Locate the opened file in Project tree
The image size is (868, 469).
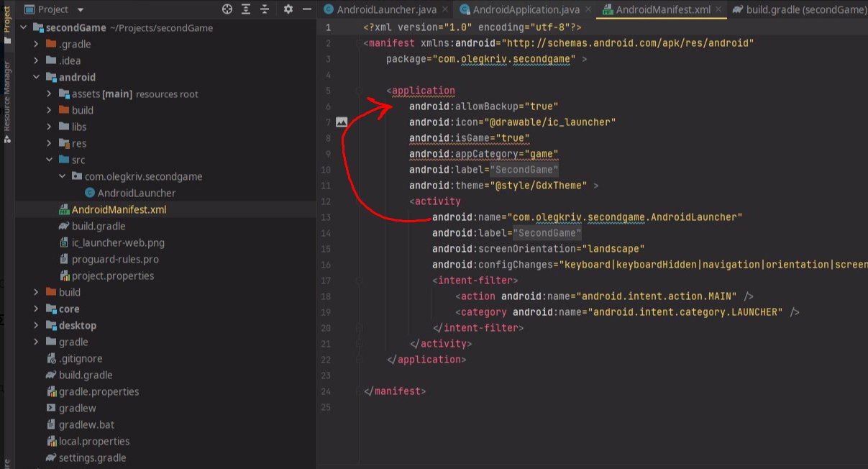(227, 9)
